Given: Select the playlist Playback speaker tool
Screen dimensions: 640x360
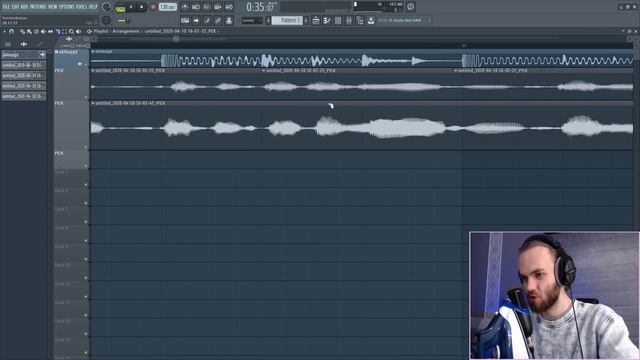Looking at the screenshot, I should (78, 31).
